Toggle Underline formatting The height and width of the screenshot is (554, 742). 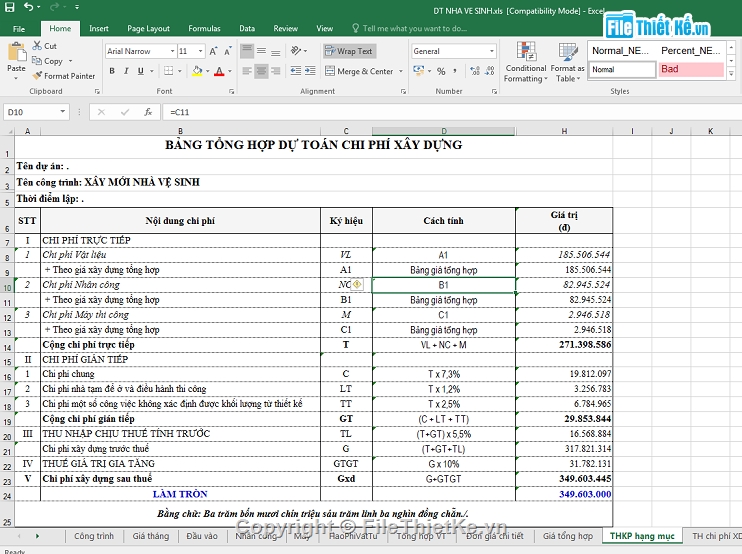coord(141,71)
